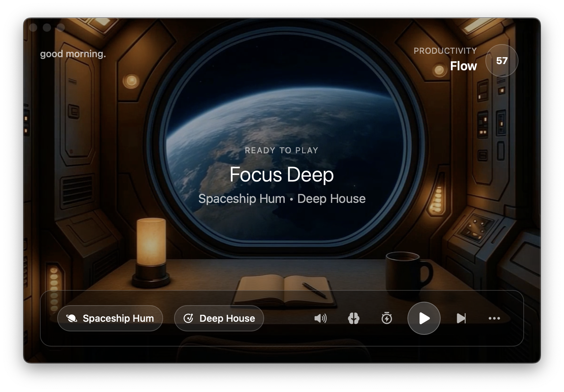The image size is (564, 392).
Task: Toggle fullscreen with the third traffic light
Action: (61, 28)
